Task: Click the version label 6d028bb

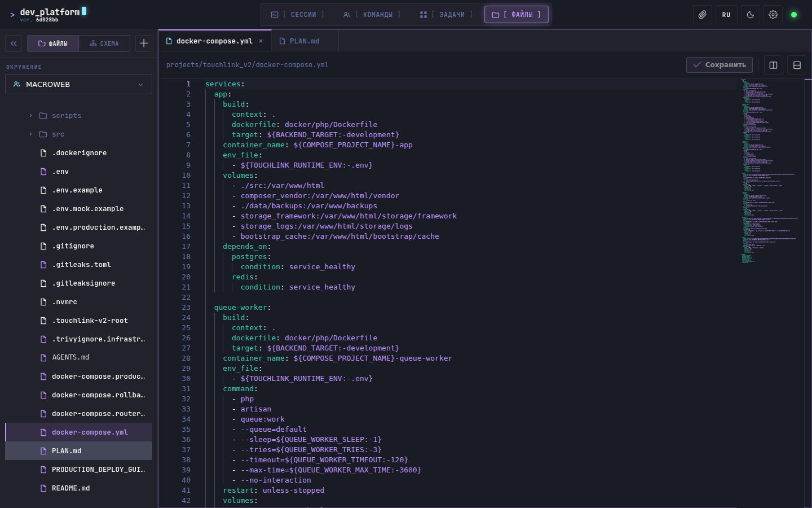Action: pos(47,20)
